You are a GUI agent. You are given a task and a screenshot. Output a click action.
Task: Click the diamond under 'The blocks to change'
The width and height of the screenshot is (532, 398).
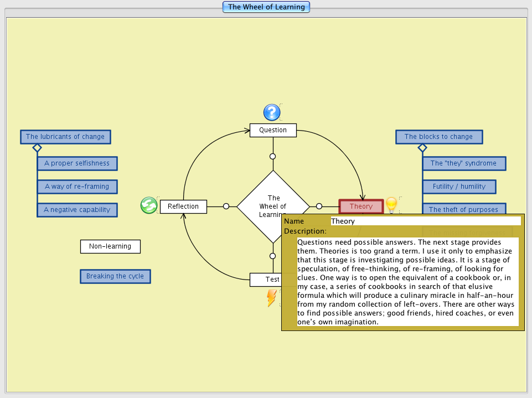[x=422, y=147]
